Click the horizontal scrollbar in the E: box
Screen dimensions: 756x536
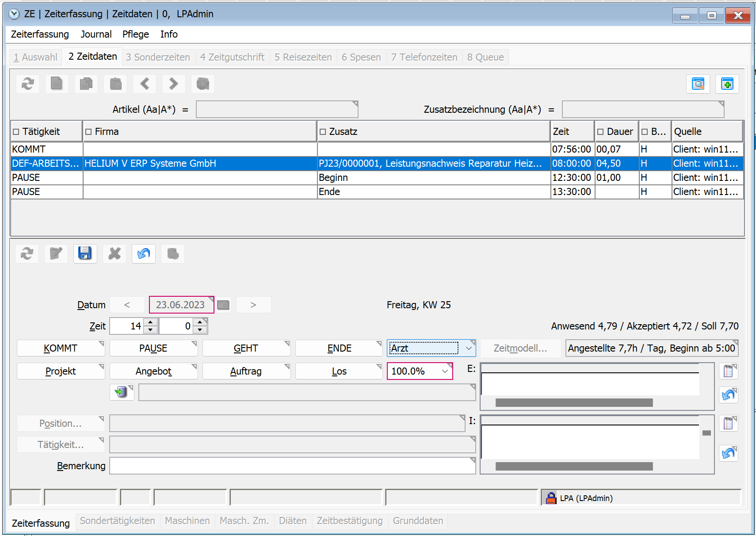(573, 402)
